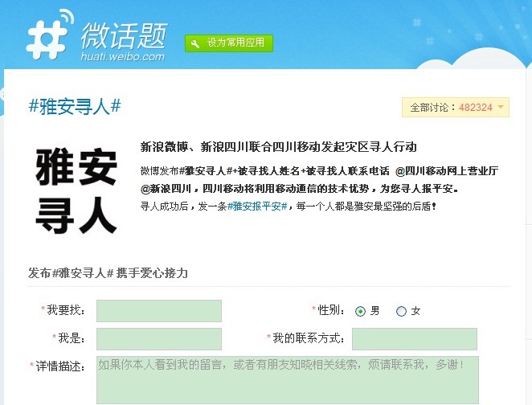
Task: Select the 男 gender radio button
Action: coord(360,311)
